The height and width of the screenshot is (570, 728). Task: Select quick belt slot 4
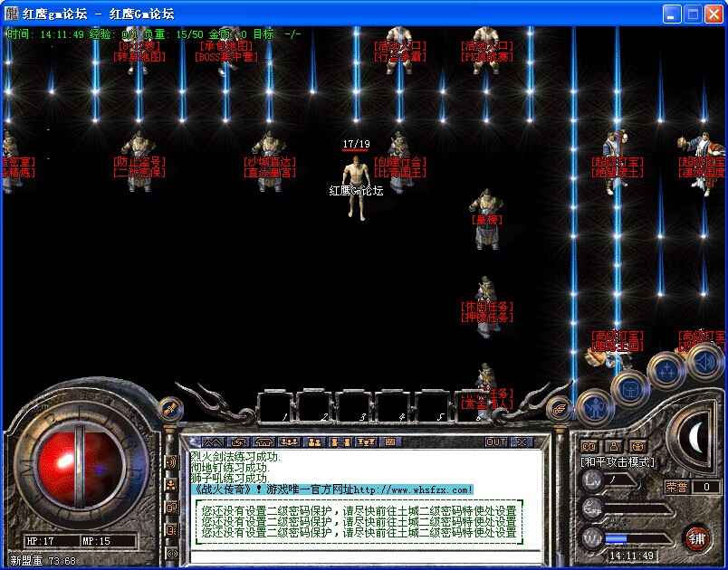(x=393, y=407)
